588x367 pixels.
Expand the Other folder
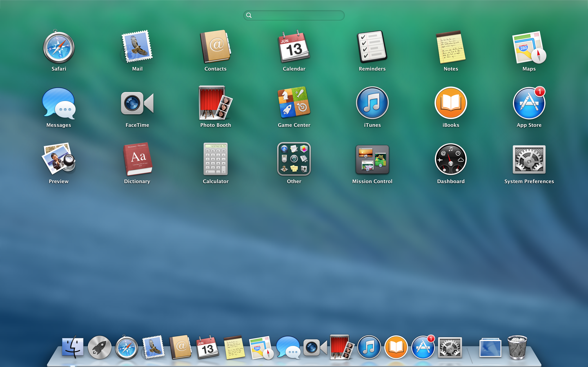point(294,159)
